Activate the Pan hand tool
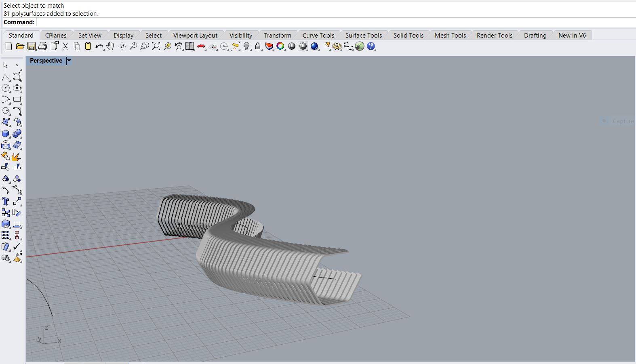The height and width of the screenshot is (364, 636). [x=110, y=46]
